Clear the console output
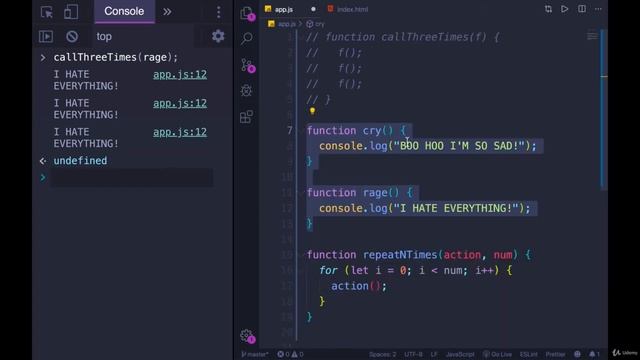The image size is (640, 360). click(x=72, y=36)
